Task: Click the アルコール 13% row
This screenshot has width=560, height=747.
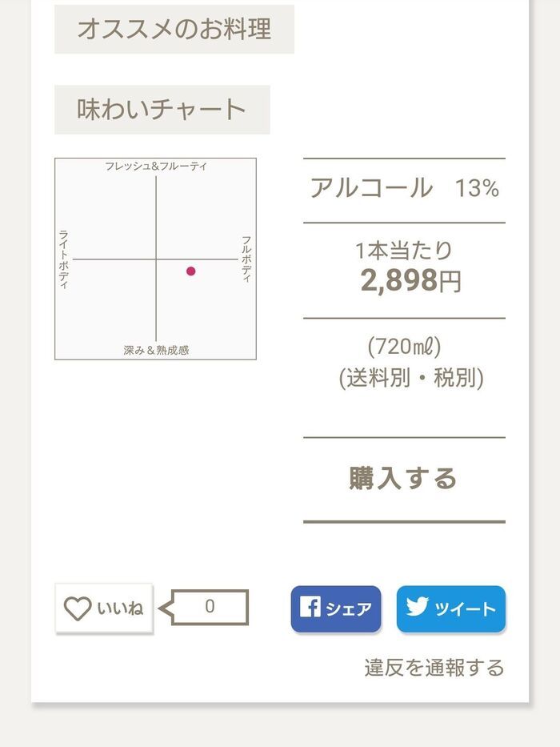Action: [404, 189]
